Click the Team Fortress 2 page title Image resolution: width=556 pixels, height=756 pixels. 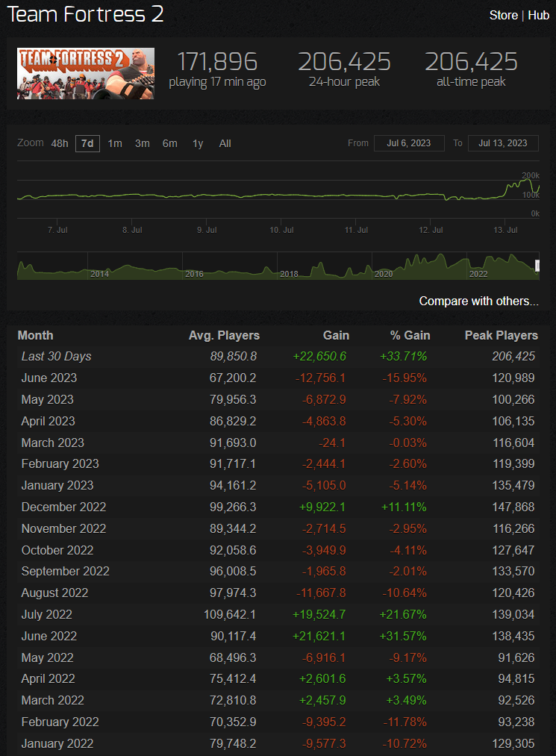pyautogui.click(x=85, y=14)
